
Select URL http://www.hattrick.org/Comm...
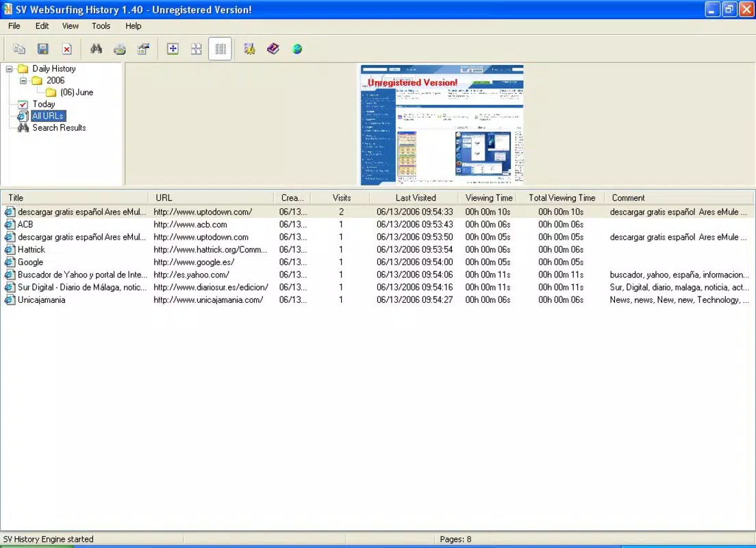point(210,249)
